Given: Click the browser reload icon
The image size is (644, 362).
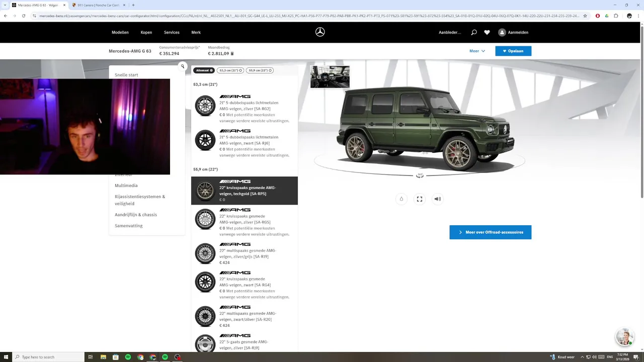Looking at the screenshot, I should tap(23, 16).
